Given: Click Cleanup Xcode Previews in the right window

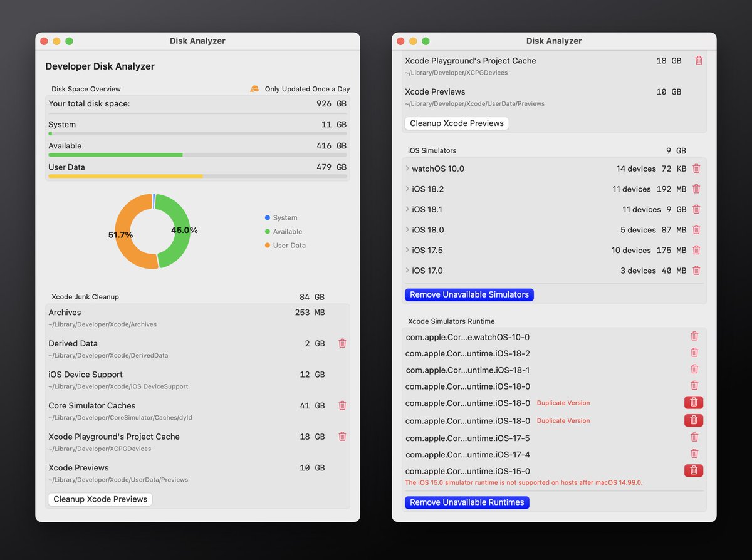Looking at the screenshot, I should coord(457,123).
